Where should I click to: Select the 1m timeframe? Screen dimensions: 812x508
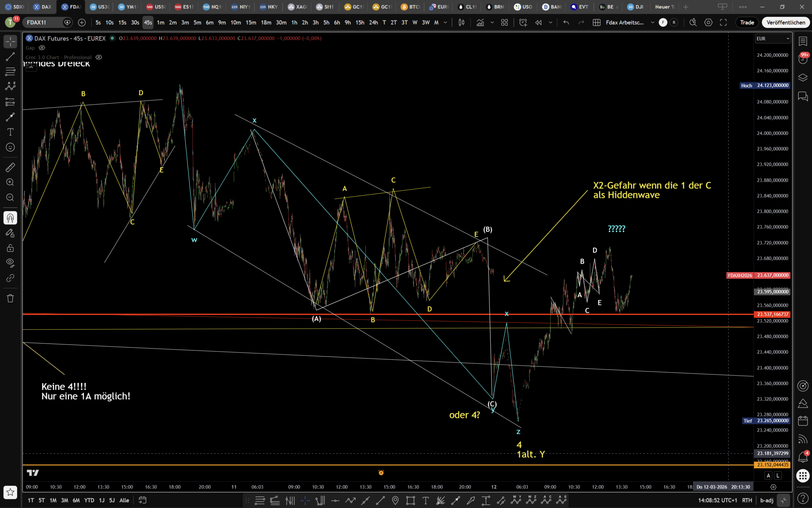click(160, 22)
